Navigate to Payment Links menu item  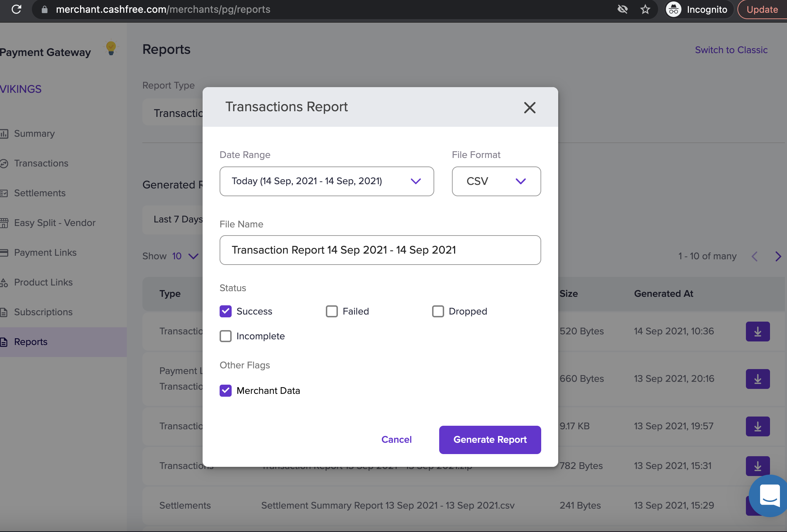click(45, 253)
